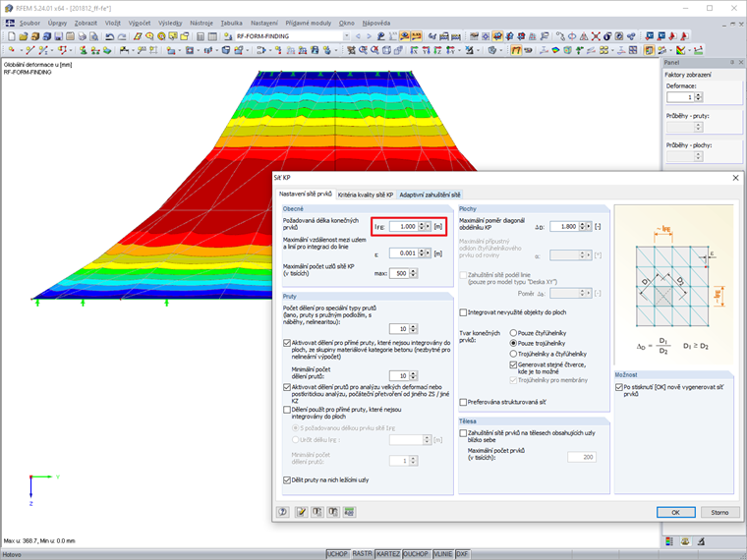
Task: Click the ε distance 0.001 spinner
Action: pyautogui.click(x=421, y=253)
